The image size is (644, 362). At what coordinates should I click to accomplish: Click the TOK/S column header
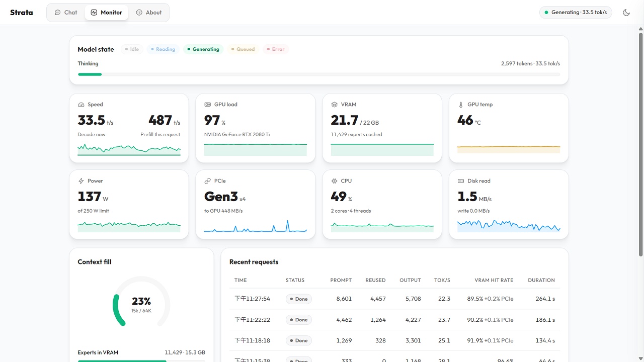[442, 280]
